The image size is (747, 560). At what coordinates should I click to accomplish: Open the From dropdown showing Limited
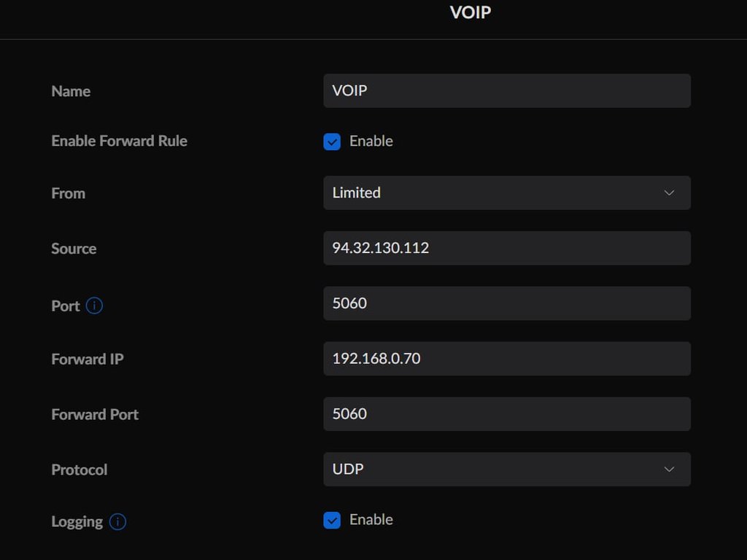click(x=506, y=192)
